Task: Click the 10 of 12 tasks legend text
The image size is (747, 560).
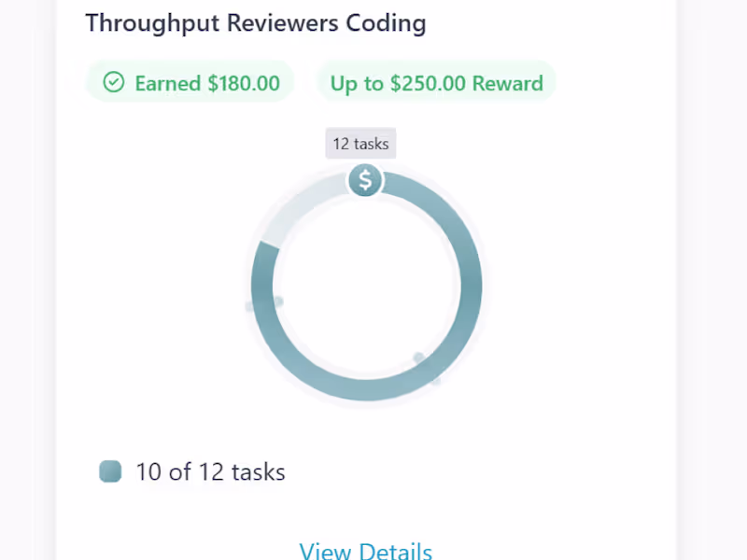Action: tap(210, 471)
